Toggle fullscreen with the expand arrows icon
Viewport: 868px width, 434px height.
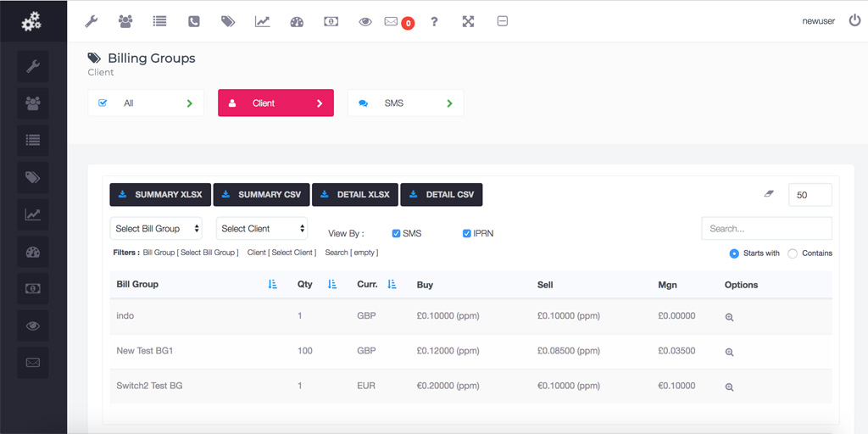pyautogui.click(x=468, y=21)
